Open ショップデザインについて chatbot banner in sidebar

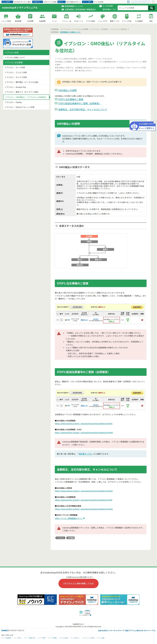click(x=18, y=43)
